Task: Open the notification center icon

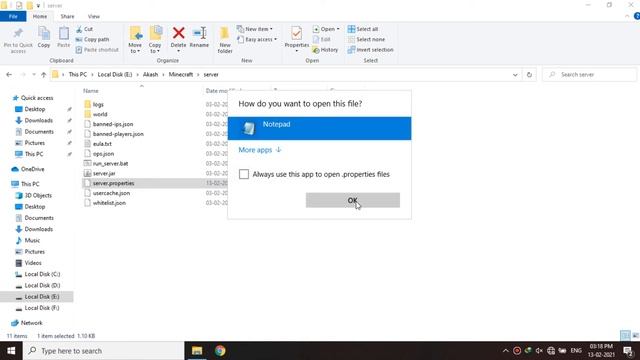Action: coord(628,351)
